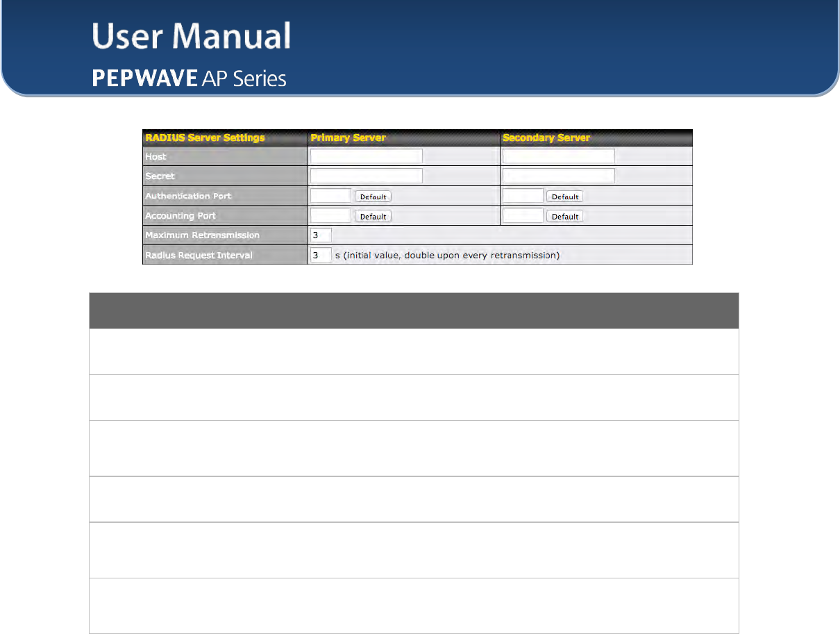840x634 pixels.
Task: Click the Maximum Retransmission row label
Action: point(202,235)
